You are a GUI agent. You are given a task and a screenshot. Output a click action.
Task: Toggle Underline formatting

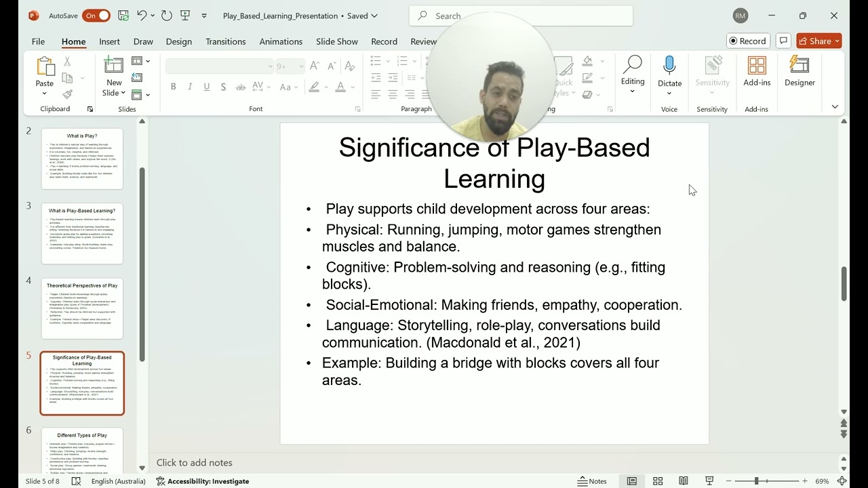click(x=207, y=87)
